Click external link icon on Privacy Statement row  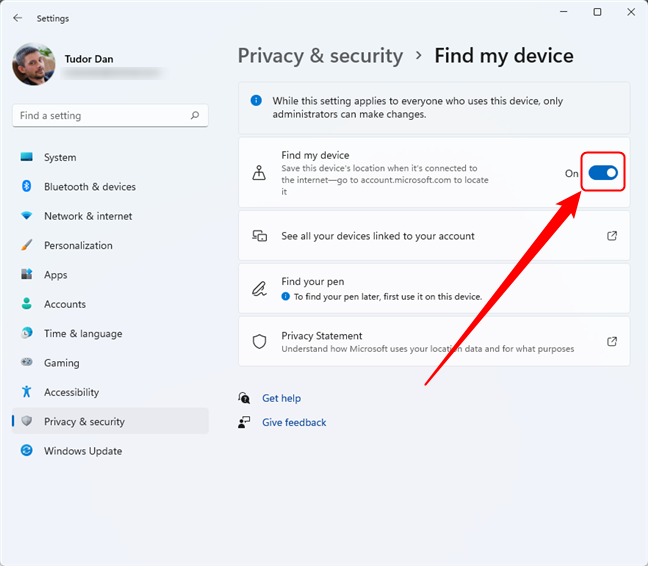pos(612,342)
